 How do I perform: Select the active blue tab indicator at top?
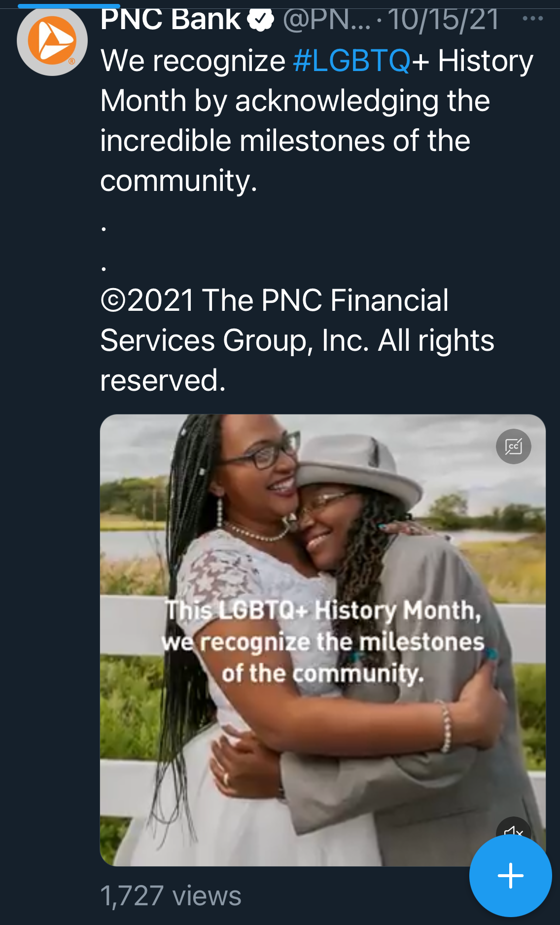(x=69, y=6)
